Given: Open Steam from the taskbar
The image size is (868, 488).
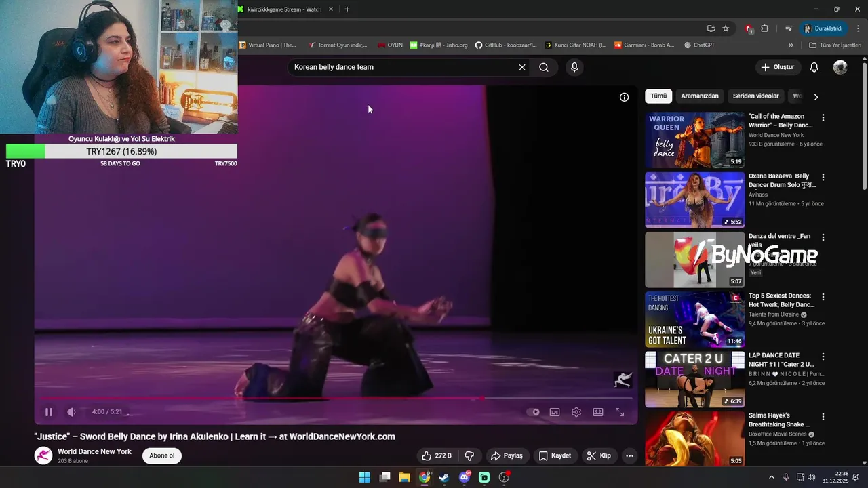Looking at the screenshot, I should pyautogui.click(x=444, y=477).
